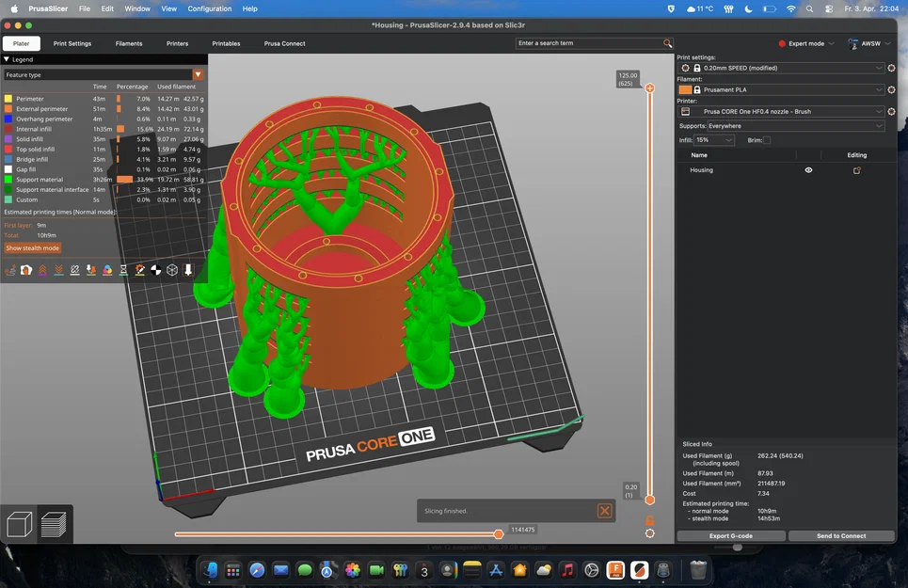Image resolution: width=908 pixels, height=588 pixels.
Task: Open the Configuration menu
Action: point(210,8)
